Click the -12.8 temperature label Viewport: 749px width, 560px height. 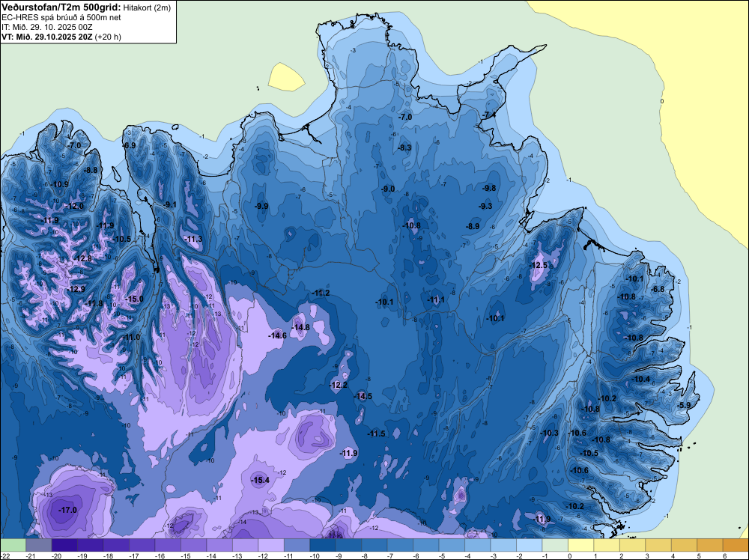tap(82, 258)
